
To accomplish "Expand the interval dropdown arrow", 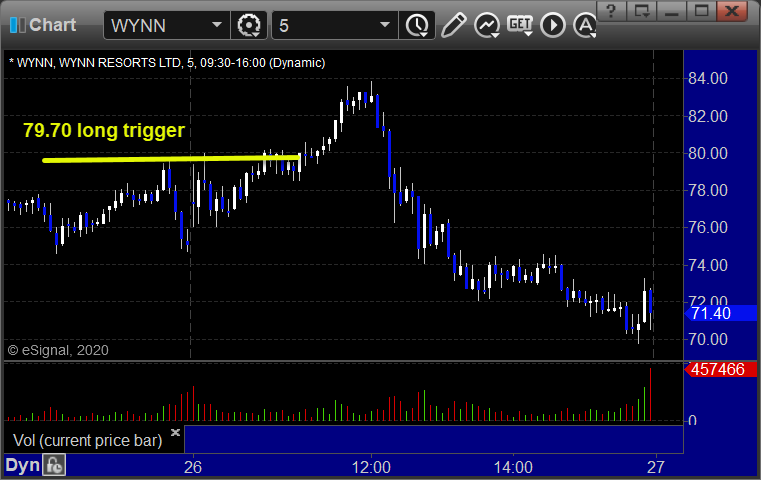I will [385, 25].
